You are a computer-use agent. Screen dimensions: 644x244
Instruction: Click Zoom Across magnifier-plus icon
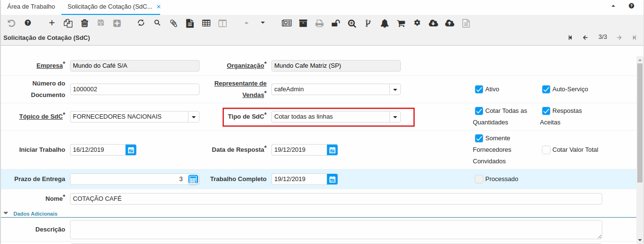coord(352,23)
